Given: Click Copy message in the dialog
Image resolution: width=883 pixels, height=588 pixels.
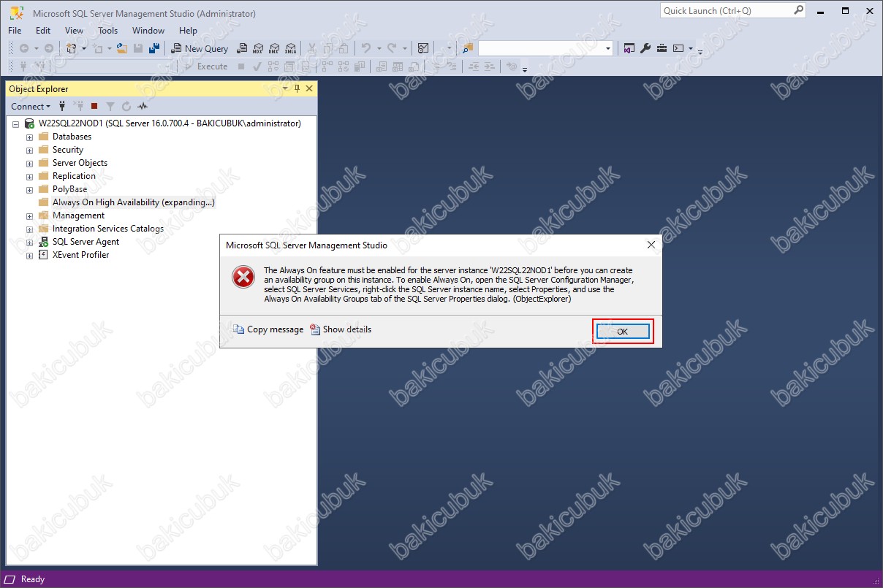Looking at the screenshot, I should tap(268, 329).
